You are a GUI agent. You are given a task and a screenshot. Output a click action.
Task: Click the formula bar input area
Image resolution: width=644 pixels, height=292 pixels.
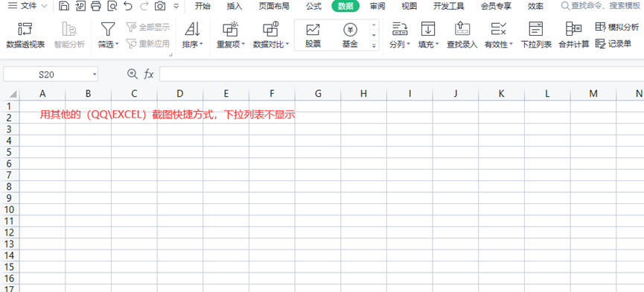pyautogui.click(x=401, y=74)
